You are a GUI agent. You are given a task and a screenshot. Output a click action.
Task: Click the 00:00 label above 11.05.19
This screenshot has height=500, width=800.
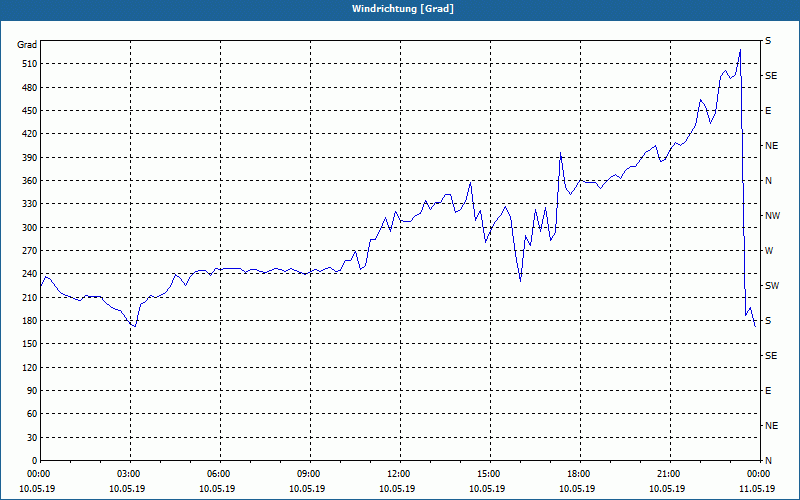coord(760,474)
